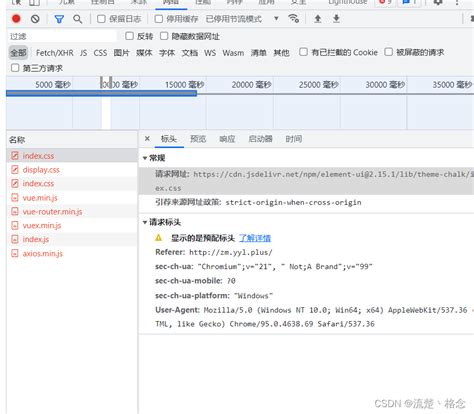This screenshot has height=414, width=474.
Task: Filter requests by WS
Action: click(210, 53)
